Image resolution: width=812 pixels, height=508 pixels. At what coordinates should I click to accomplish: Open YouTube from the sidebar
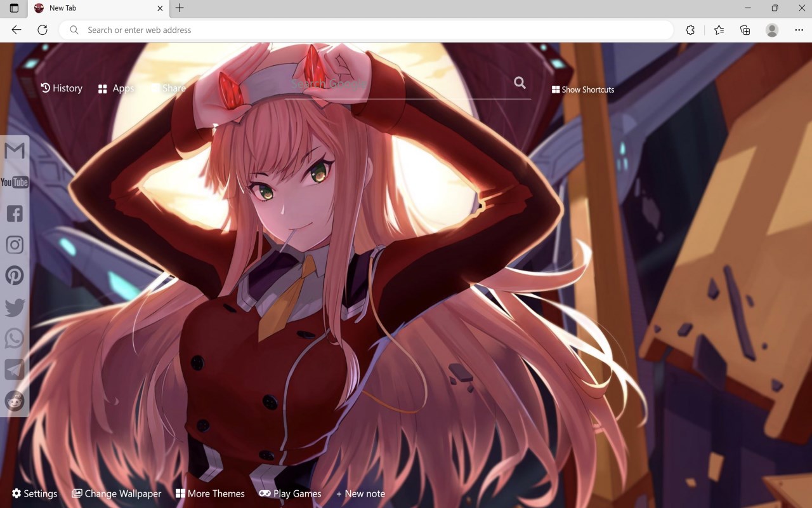(15, 182)
